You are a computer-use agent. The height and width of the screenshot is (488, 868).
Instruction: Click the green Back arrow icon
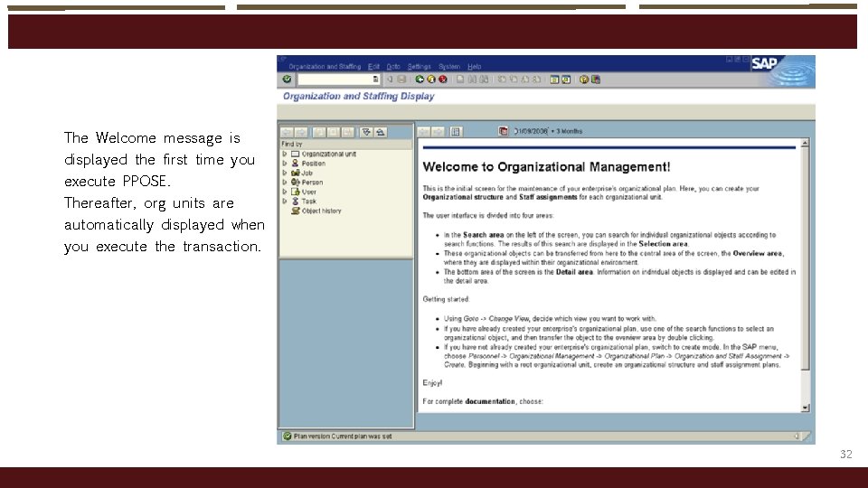click(420, 80)
